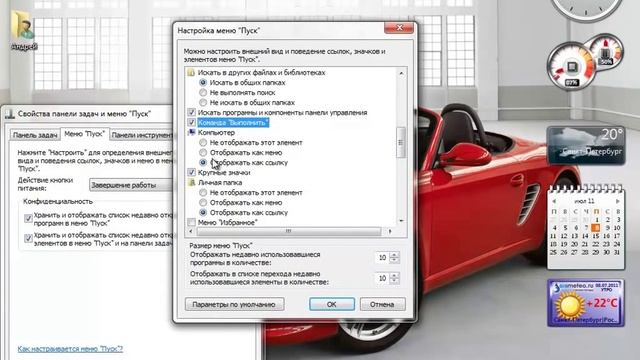Click the Санкт-Петербург weather gadget

[586, 145]
